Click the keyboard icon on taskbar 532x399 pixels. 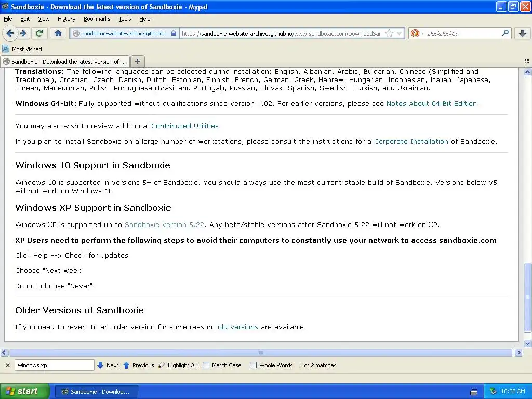pyautogui.click(x=474, y=392)
